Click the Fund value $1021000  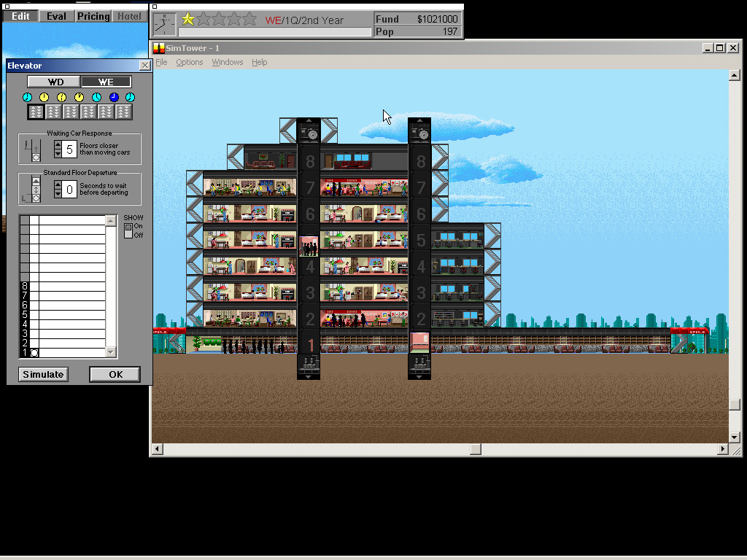(x=437, y=19)
